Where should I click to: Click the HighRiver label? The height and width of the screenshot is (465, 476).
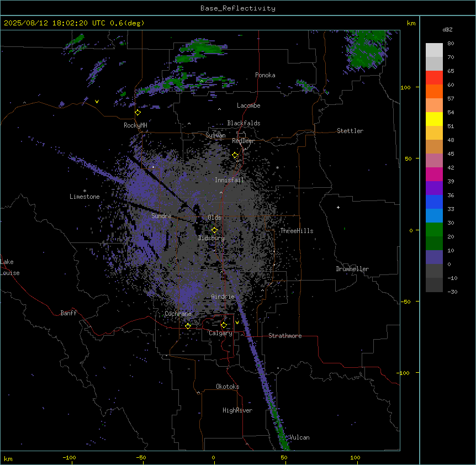(237, 410)
